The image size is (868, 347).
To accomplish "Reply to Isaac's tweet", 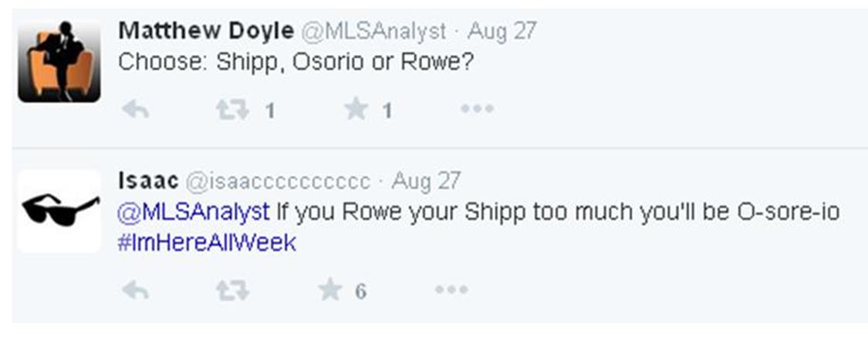I will coord(136,291).
